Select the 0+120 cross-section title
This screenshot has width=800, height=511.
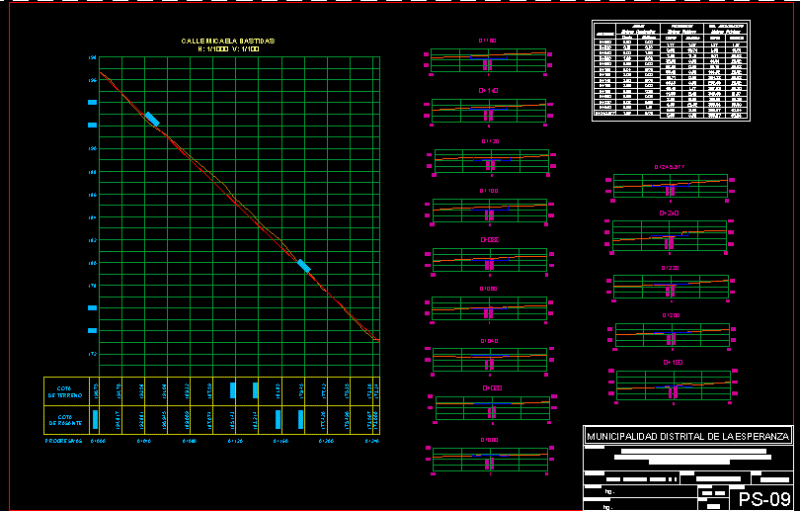click(x=490, y=141)
